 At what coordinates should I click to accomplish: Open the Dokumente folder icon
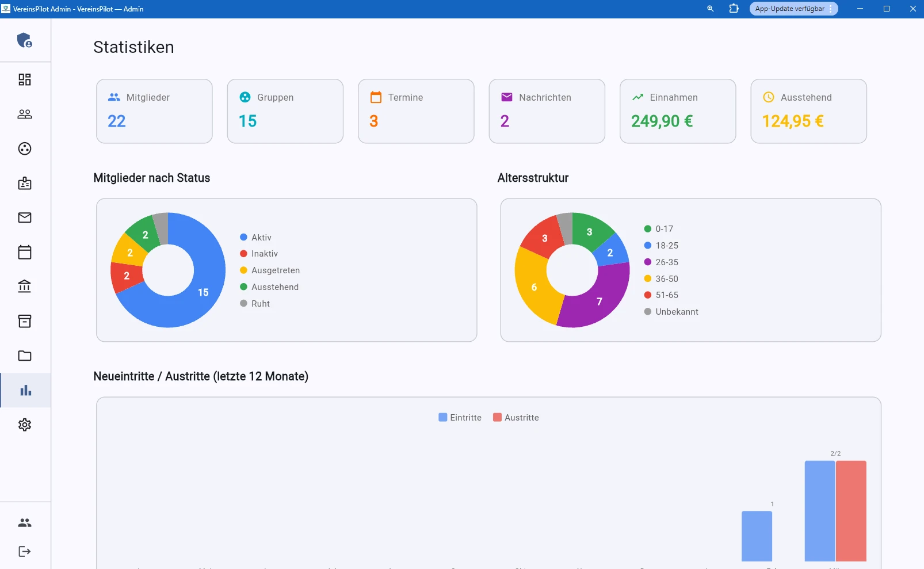pos(25,356)
